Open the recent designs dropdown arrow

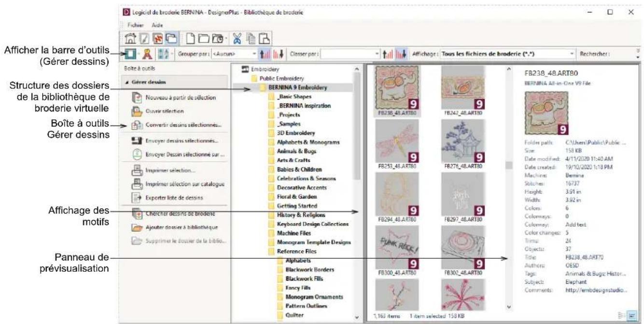point(226,39)
